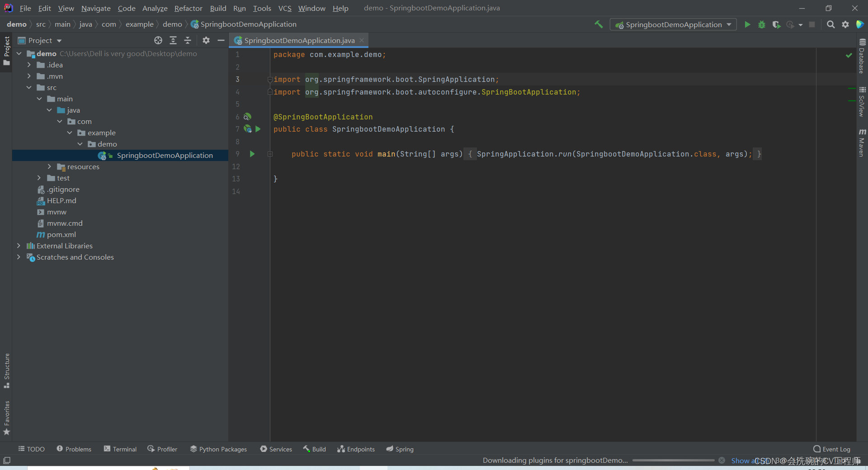Open profiler run icon in toolbar
This screenshot has height=470, width=868.
tap(790, 24)
